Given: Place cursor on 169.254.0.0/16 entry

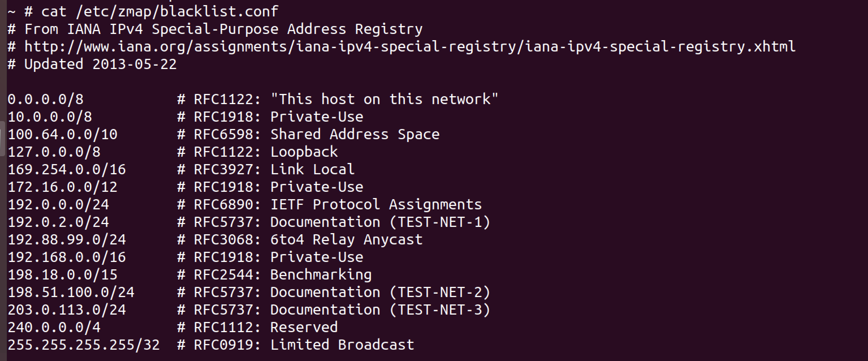Looking at the screenshot, I should coord(67,169).
